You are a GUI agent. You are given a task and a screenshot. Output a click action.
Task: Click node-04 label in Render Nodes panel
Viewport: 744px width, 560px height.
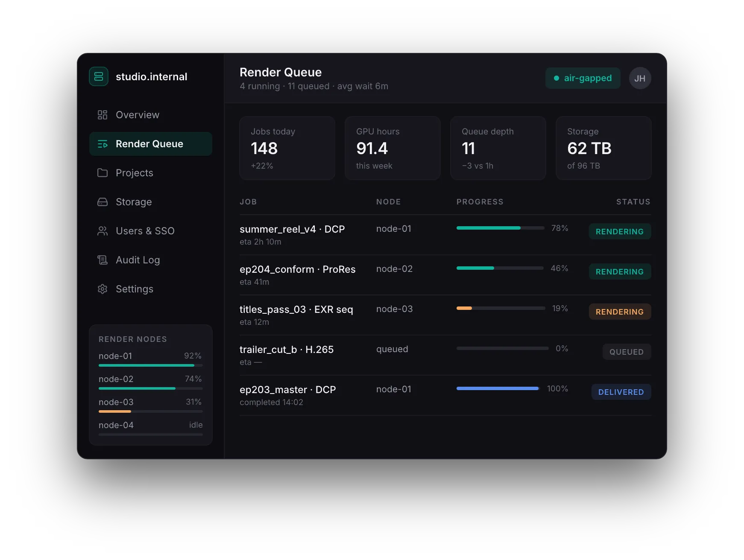click(116, 425)
